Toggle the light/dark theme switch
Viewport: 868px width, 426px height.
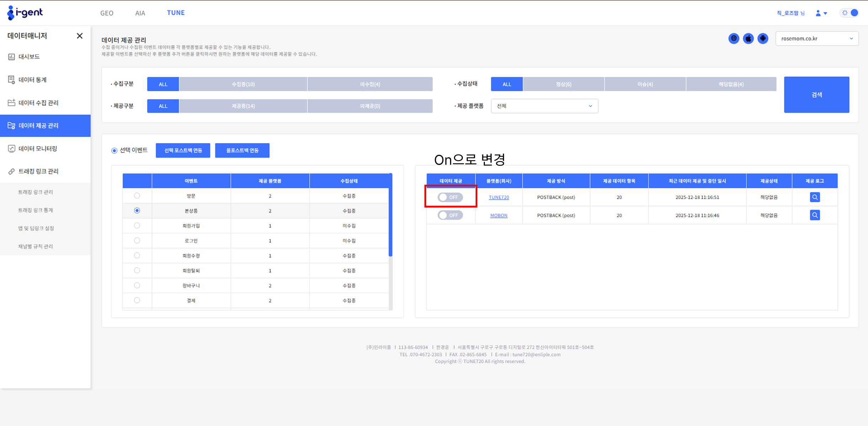click(850, 13)
